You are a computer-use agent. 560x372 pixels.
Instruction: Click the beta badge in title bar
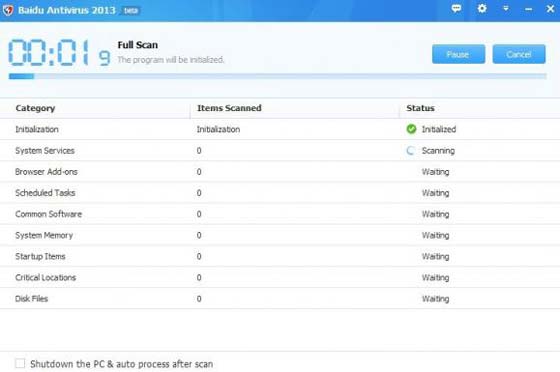(131, 11)
